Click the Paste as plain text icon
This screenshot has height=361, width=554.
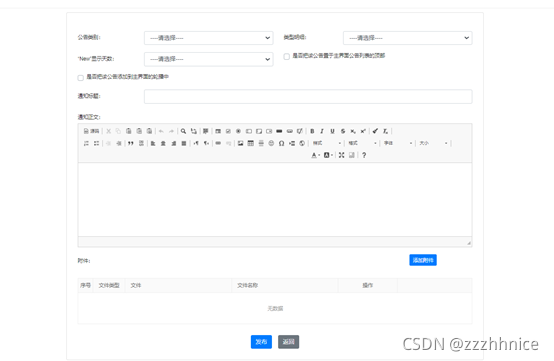[139, 131]
